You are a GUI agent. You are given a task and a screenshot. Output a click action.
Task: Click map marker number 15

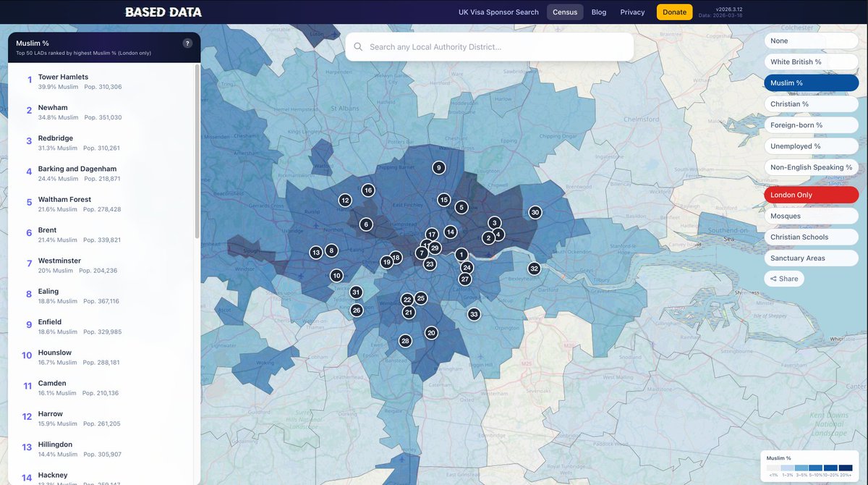[x=444, y=200]
